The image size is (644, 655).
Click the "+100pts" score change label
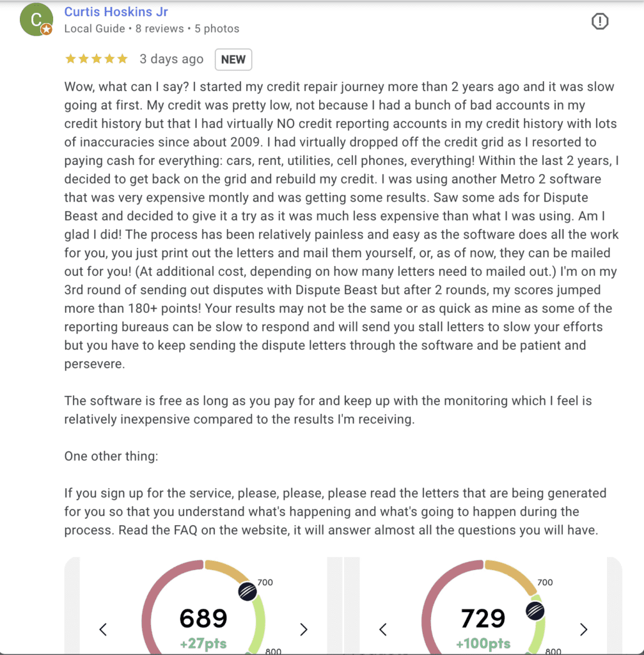pyautogui.click(x=483, y=643)
